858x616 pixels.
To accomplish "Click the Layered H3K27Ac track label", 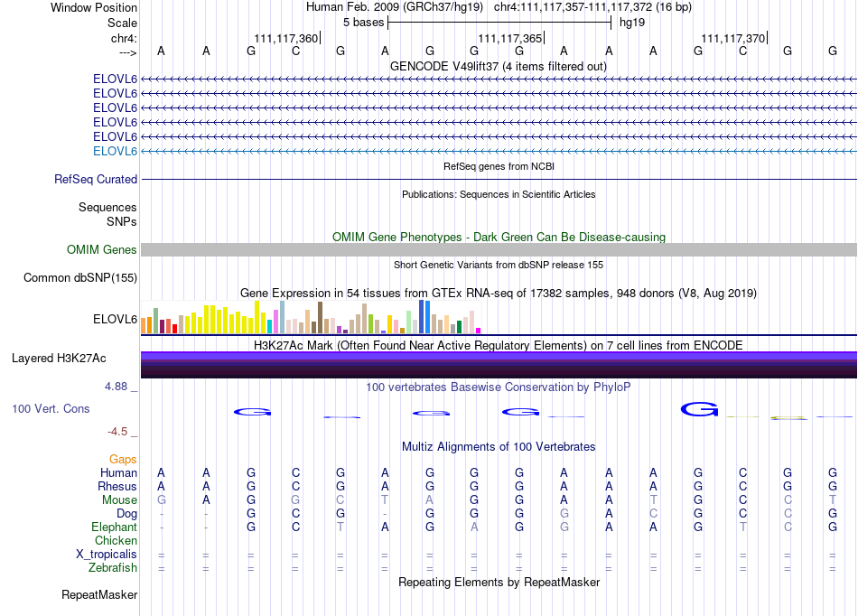I will [59, 359].
